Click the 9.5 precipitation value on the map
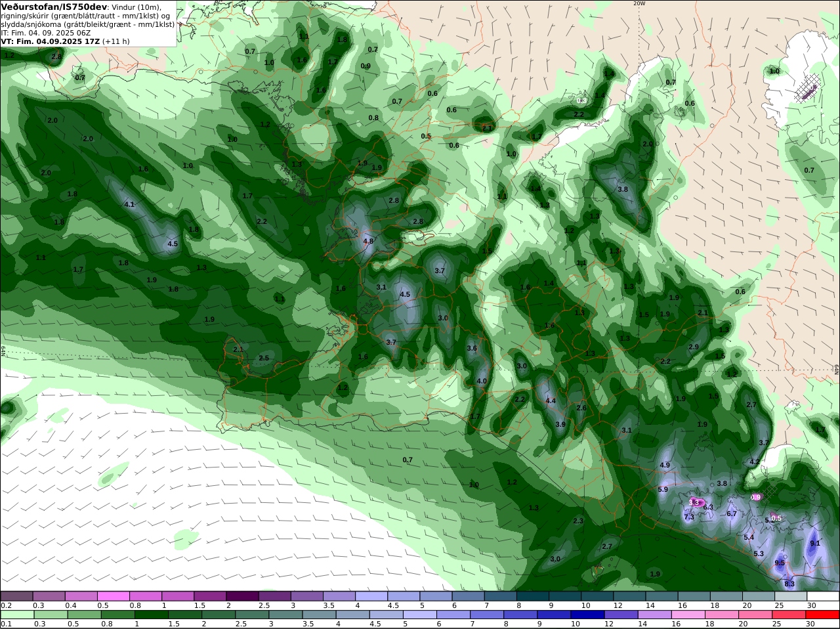The height and width of the screenshot is (629, 840). [x=780, y=563]
